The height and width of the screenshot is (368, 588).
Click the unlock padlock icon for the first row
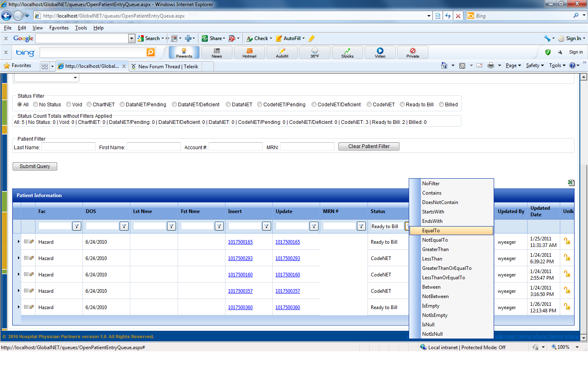tap(567, 241)
